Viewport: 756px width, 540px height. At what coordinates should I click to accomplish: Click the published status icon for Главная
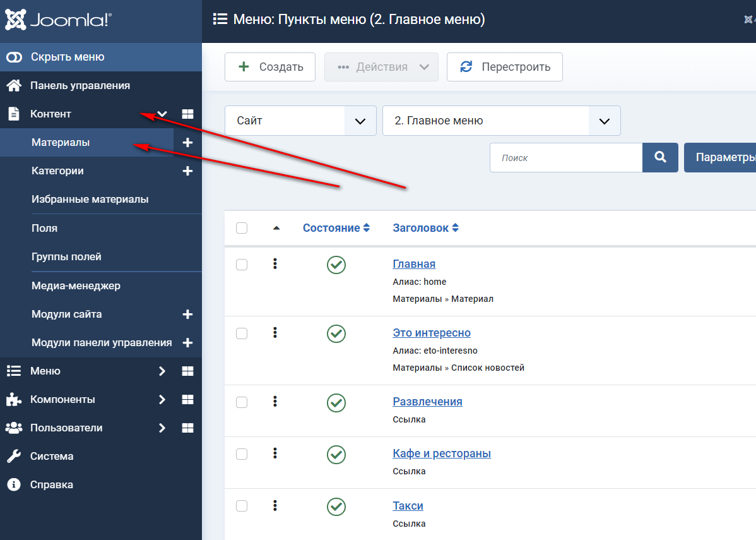[336, 265]
